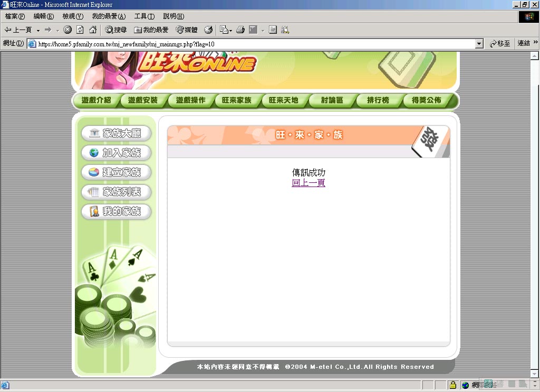This screenshot has width=540, height=392.
Task: Open the Back button history dropdown arrow
Action: (38, 30)
